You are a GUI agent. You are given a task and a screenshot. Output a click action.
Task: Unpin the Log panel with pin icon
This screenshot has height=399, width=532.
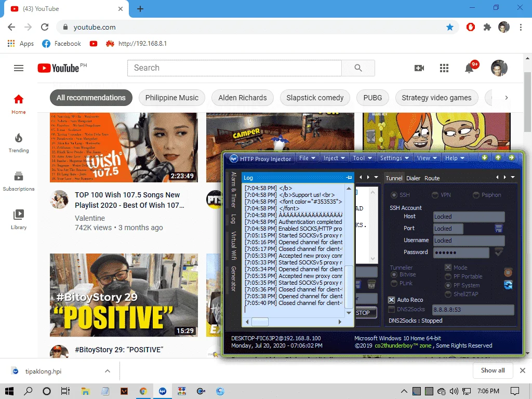click(349, 178)
